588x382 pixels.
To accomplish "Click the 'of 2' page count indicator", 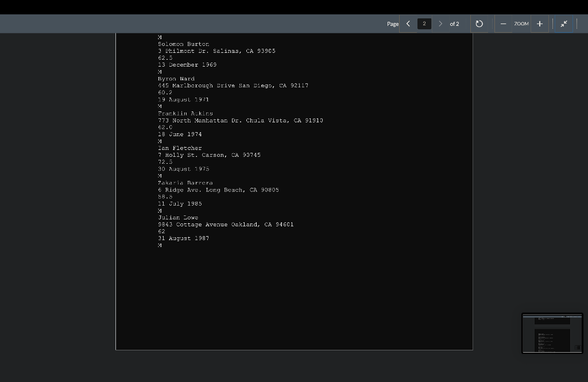I will click(454, 24).
